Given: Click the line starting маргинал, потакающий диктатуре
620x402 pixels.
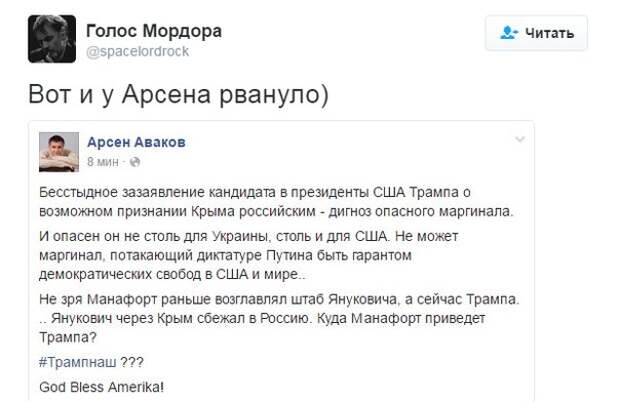Looking at the screenshot, I should point(225,255).
